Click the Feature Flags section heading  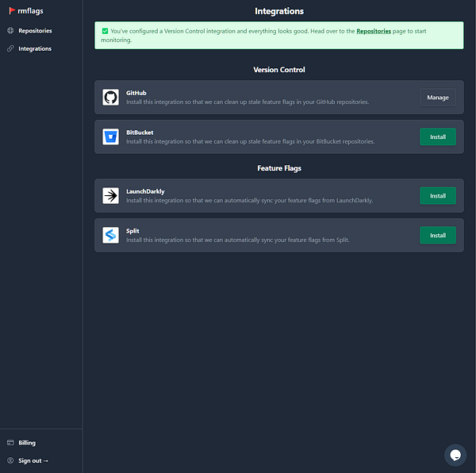pos(279,168)
